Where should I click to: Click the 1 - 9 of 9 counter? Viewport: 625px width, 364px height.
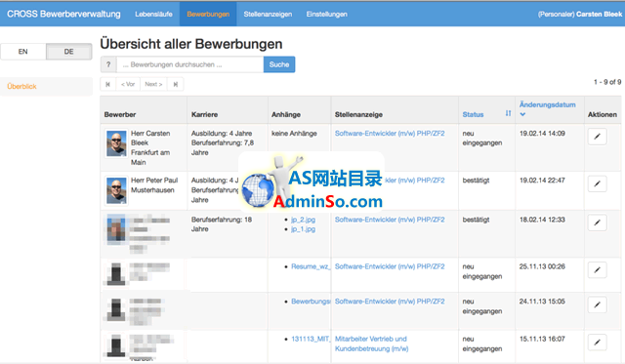(607, 82)
